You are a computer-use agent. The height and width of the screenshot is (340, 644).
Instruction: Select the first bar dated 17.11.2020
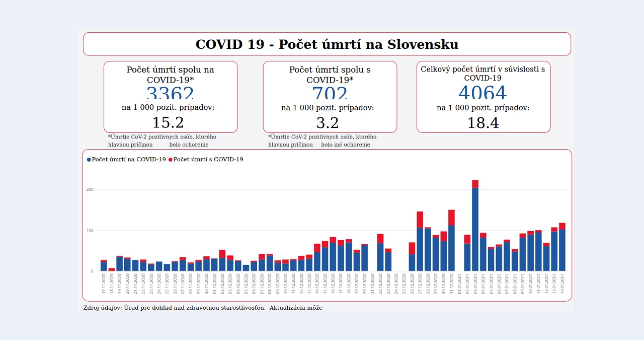point(104,265)
